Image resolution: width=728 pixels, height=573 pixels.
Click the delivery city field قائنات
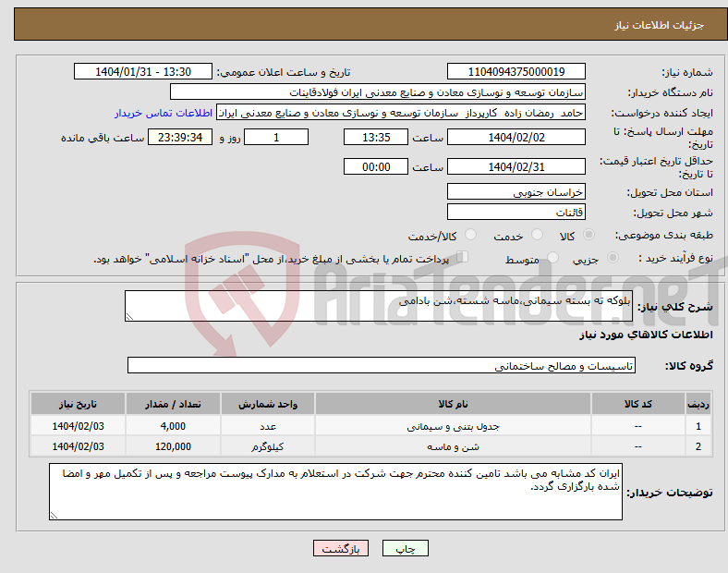pyautogui.click(x=516, y=213)
